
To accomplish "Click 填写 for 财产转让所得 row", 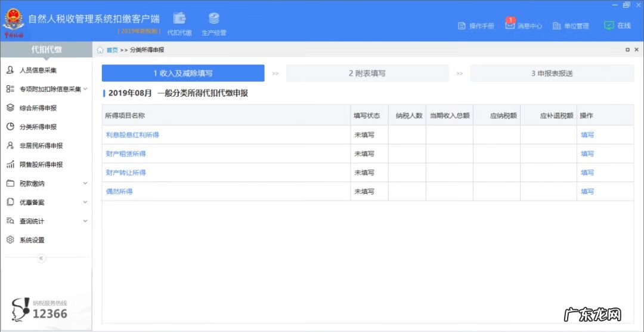I will click(587, 173).
